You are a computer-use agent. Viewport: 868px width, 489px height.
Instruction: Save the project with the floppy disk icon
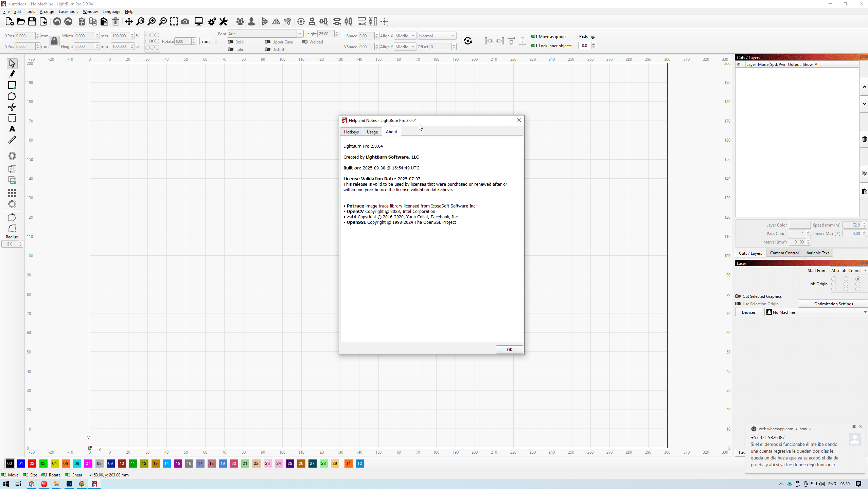tap(32, 22)
